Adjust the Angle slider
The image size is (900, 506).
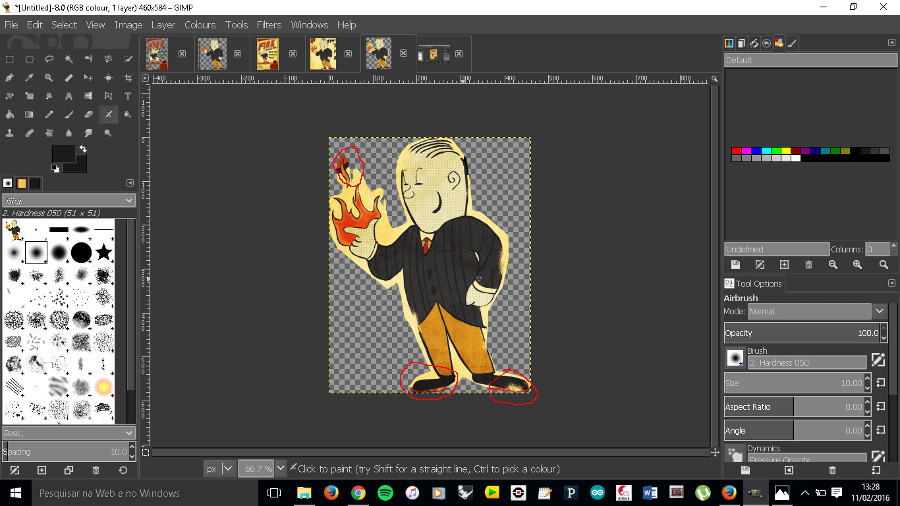(798, 430)
